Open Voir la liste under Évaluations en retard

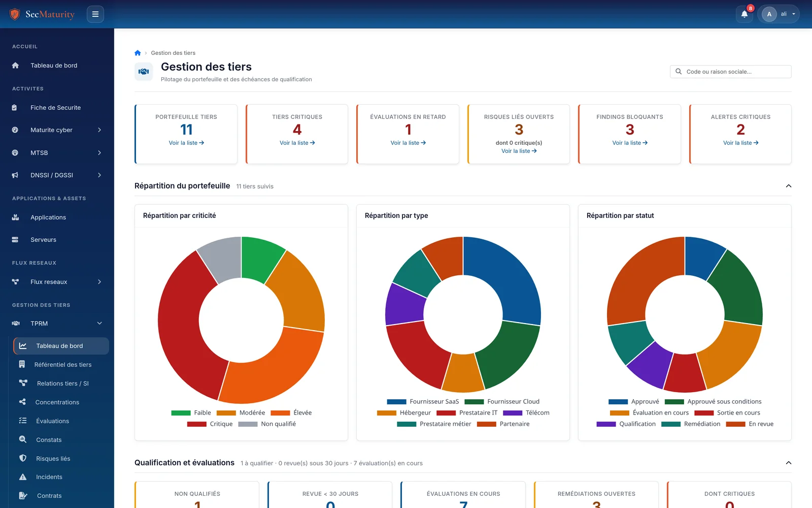click(408, 143)
